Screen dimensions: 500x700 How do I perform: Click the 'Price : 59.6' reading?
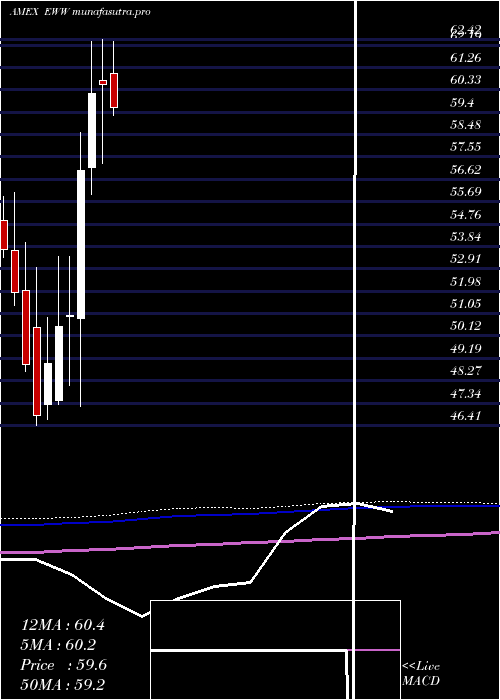click(63, 665)
